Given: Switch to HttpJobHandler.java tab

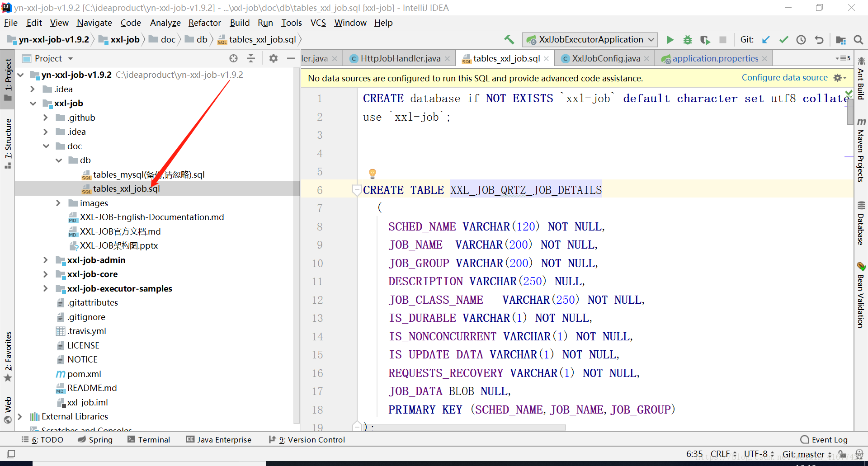Looking at the screenshot, I should (400, 58).
